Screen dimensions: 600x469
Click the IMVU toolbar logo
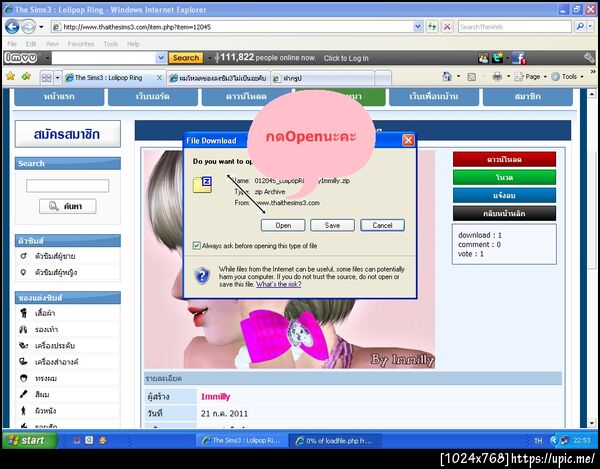tap(21, 58)
